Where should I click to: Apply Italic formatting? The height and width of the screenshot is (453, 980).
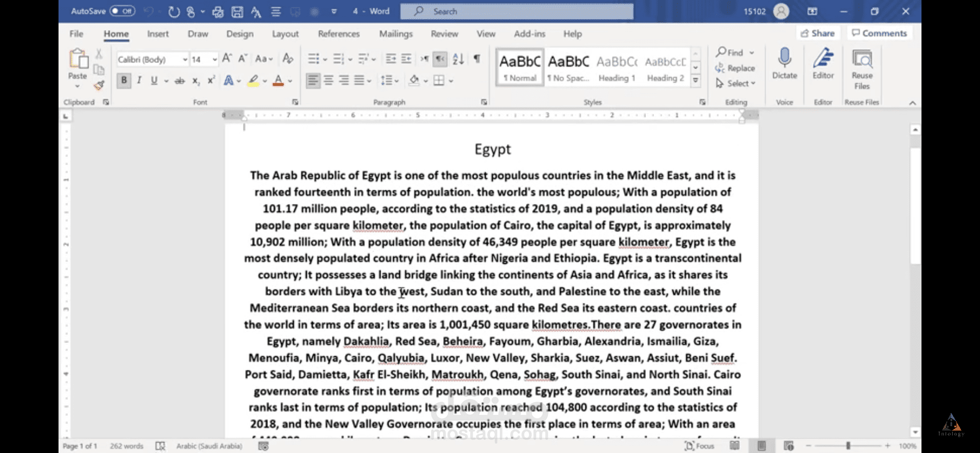click(x=139, y=80)
